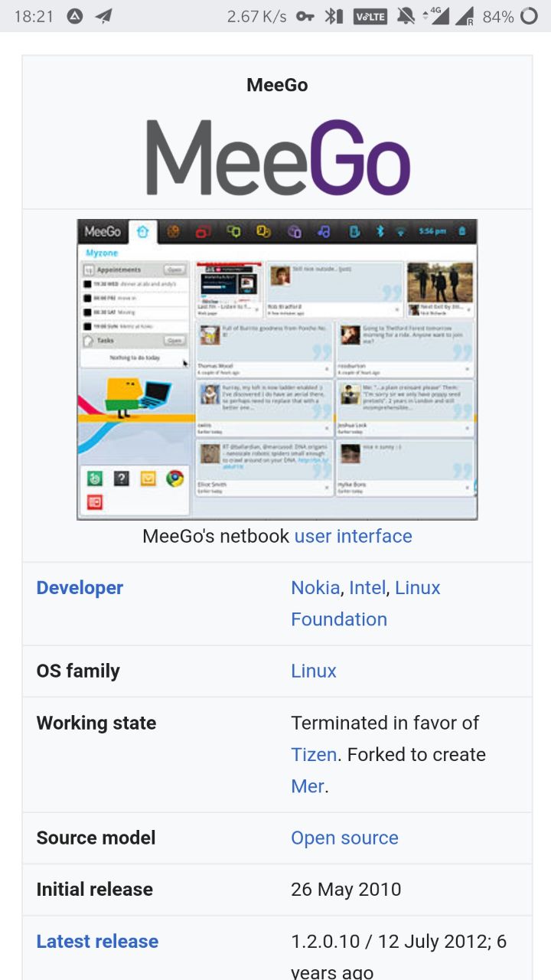This screenshot has height=980, width=551.
Task: Open the Tizen link
Action: [x=314, y=754]
